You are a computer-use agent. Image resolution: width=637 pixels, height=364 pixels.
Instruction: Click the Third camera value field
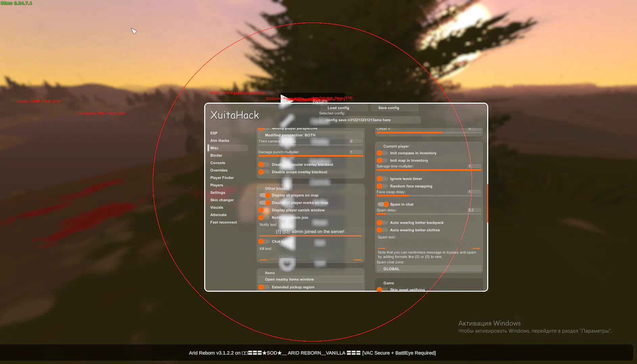tap(356, 141)
